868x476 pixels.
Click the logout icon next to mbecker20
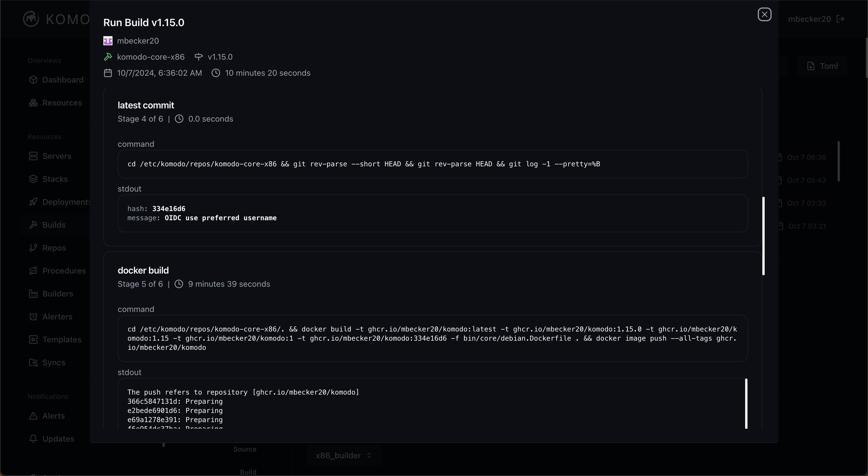(x=840, y=19)
